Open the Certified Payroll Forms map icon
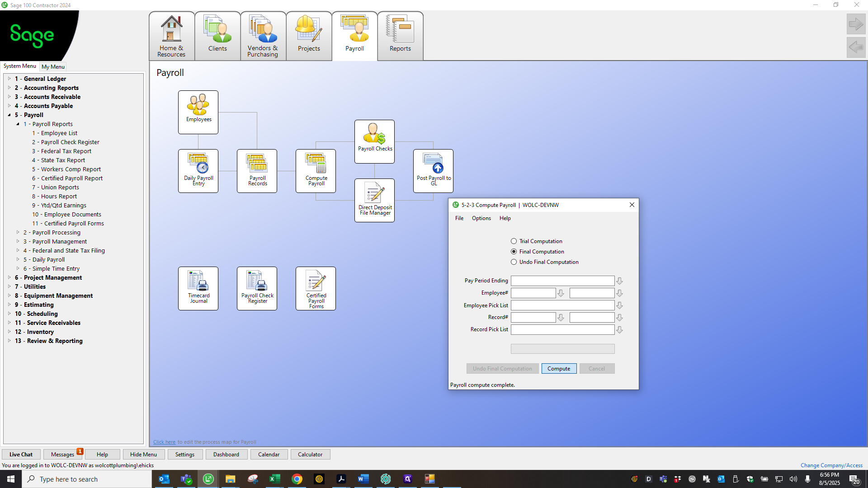Screen dimensions: 868x488 click(316, 288)
